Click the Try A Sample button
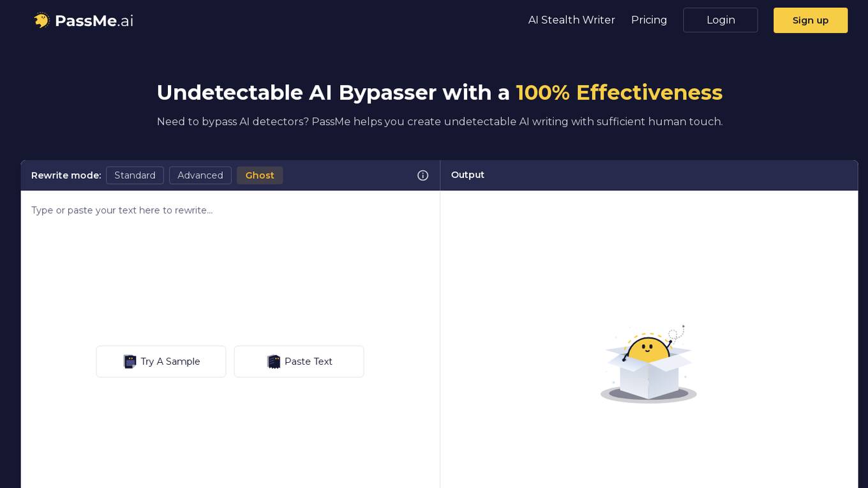The height and width of the screenshot is (488, 868). pyautogui.click(x=161, y=362)
